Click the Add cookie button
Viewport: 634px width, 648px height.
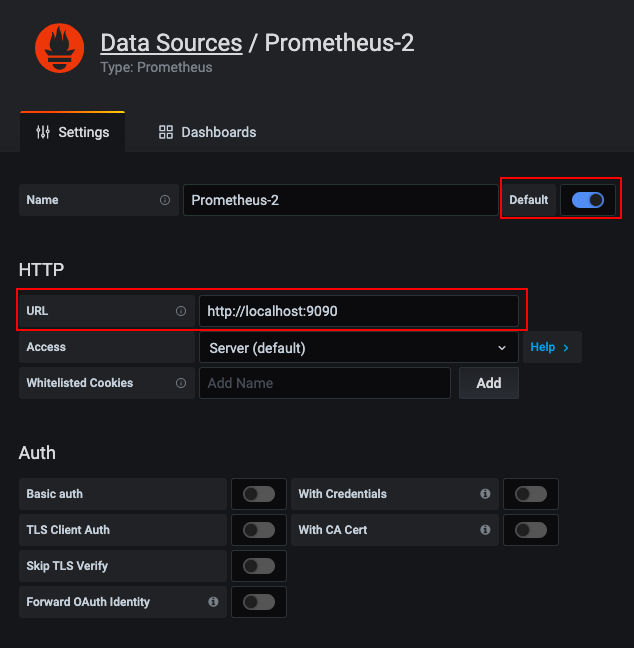coord(489,383)
